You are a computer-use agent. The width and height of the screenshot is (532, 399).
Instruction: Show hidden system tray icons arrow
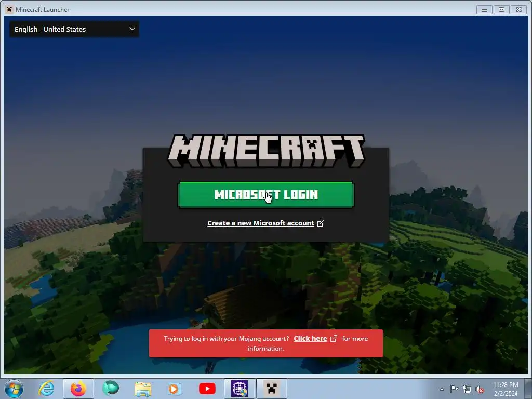point(442,389)
